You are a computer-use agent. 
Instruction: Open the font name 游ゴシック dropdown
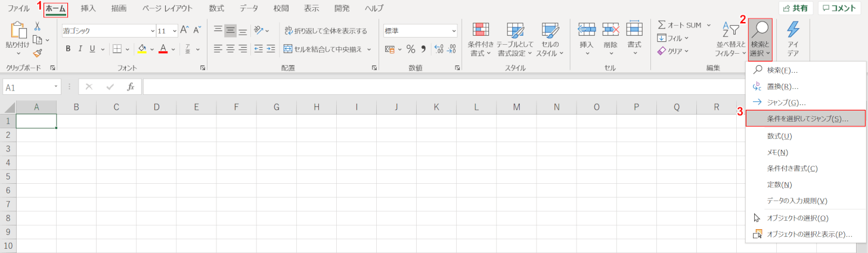[x=152, y=30]
